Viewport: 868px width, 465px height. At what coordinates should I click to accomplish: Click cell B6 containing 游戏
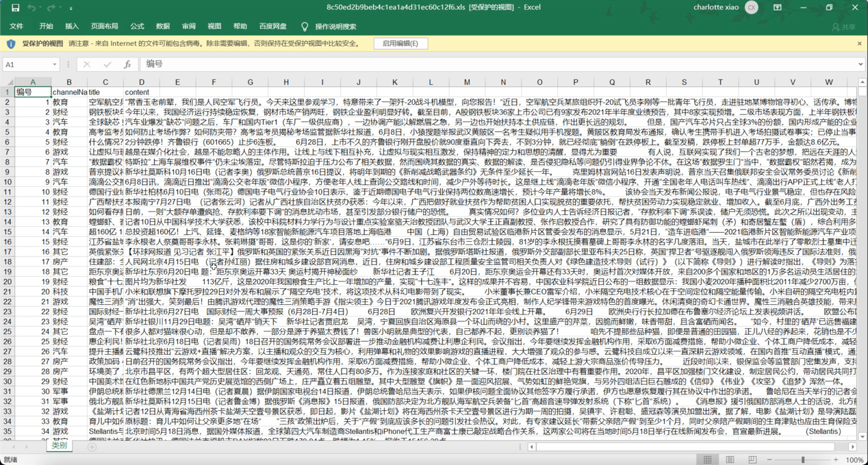pos(69,152)
